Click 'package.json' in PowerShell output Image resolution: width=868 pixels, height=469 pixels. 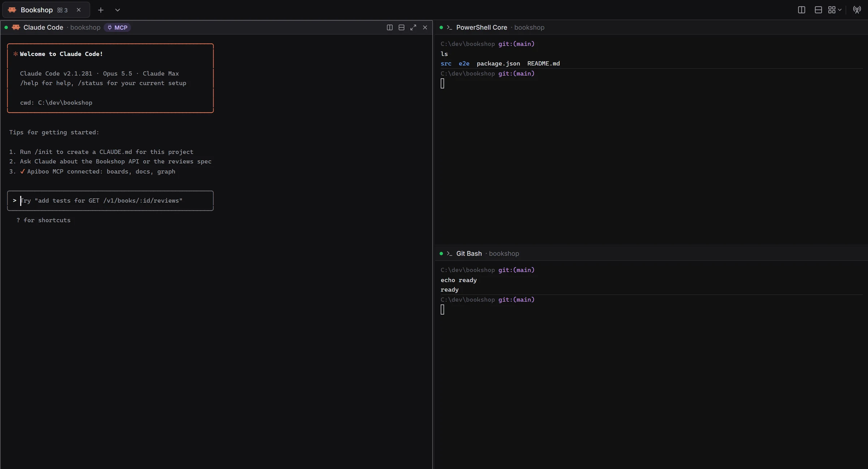498,64
